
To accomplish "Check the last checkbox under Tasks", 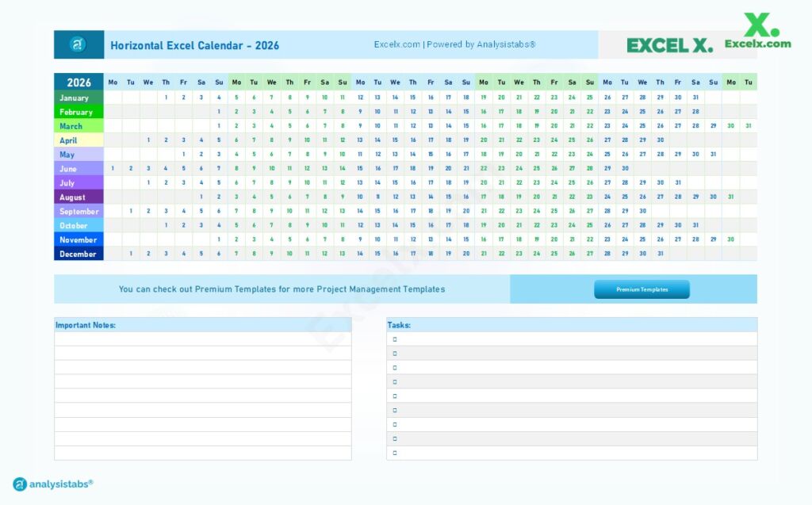I will 394,452.
